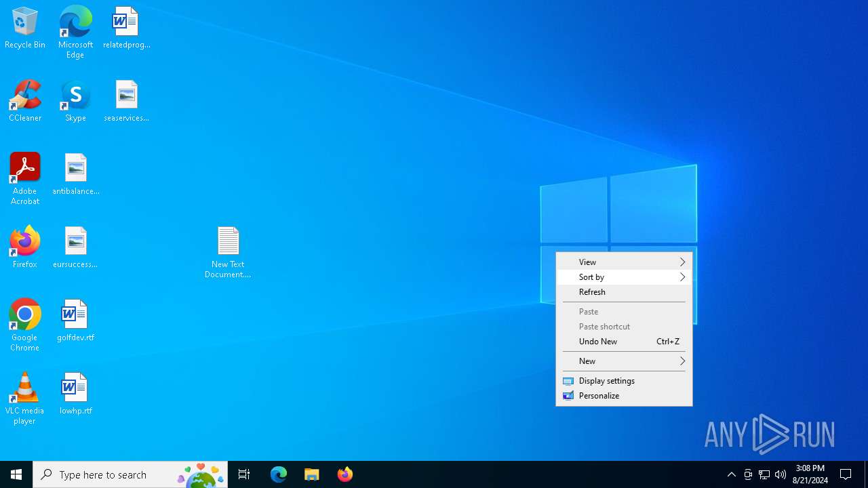
Task: Open File Explorer from the taskbar
Action: click(x=312, y=474)
